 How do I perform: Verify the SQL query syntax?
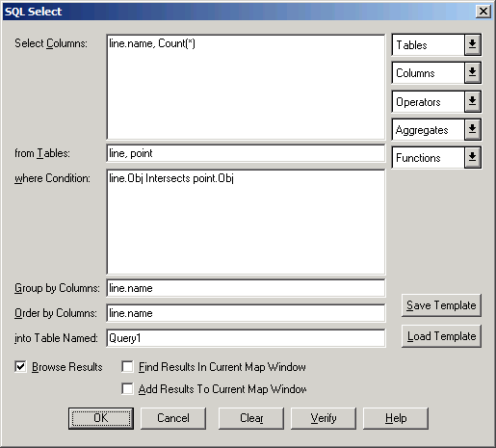tap(324, 418)
